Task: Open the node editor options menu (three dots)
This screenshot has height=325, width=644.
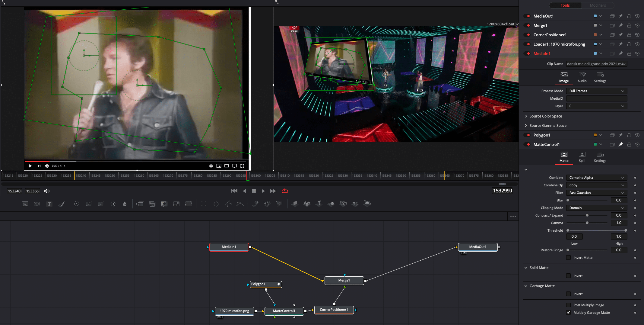Action: (513, 216)
